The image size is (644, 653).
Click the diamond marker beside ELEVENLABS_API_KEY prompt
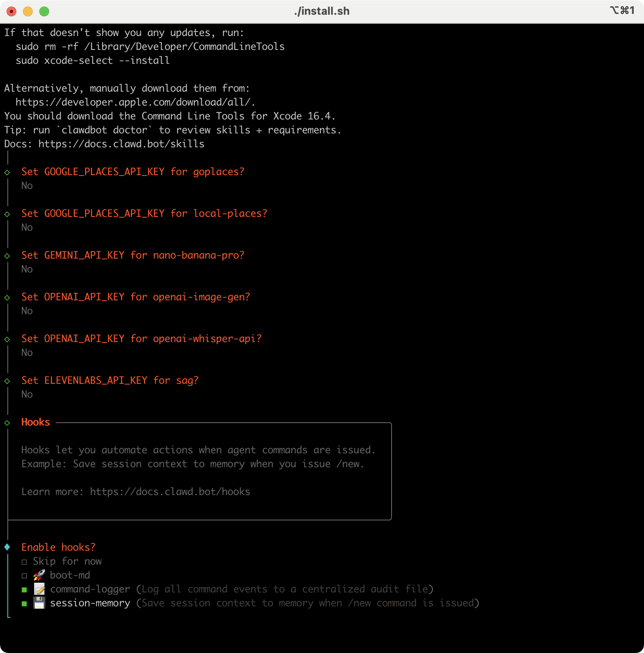click(7, 381)
